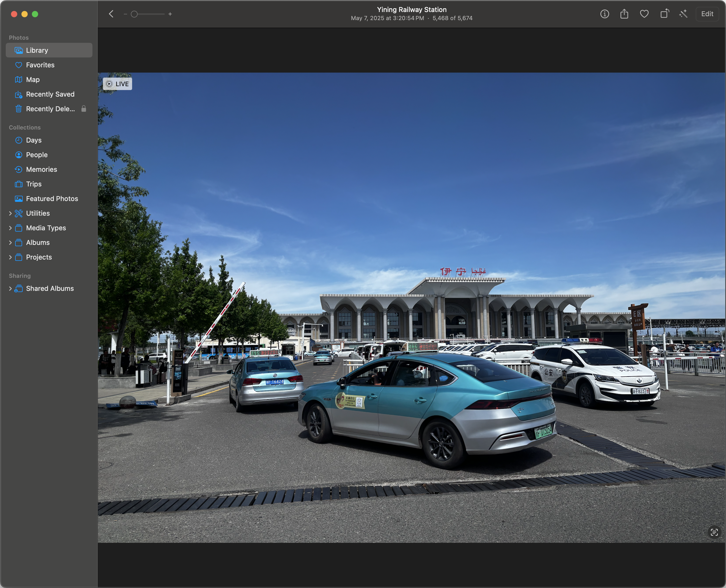The width and height of the screenshot is (726, 588).
Task: Toggle the Favorite heart button
Action: pos(644,14)
